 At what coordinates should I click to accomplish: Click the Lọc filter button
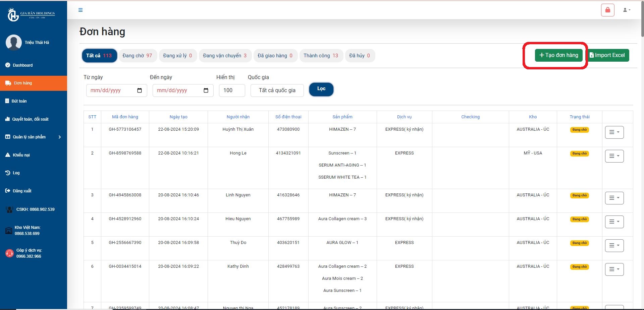coord(321,89)
